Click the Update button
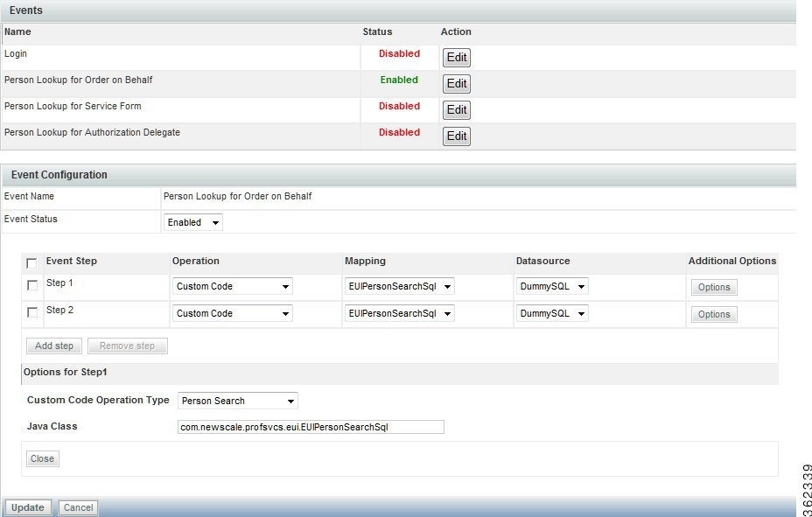Viewport: 812px width, 517px height. point(27,507)
